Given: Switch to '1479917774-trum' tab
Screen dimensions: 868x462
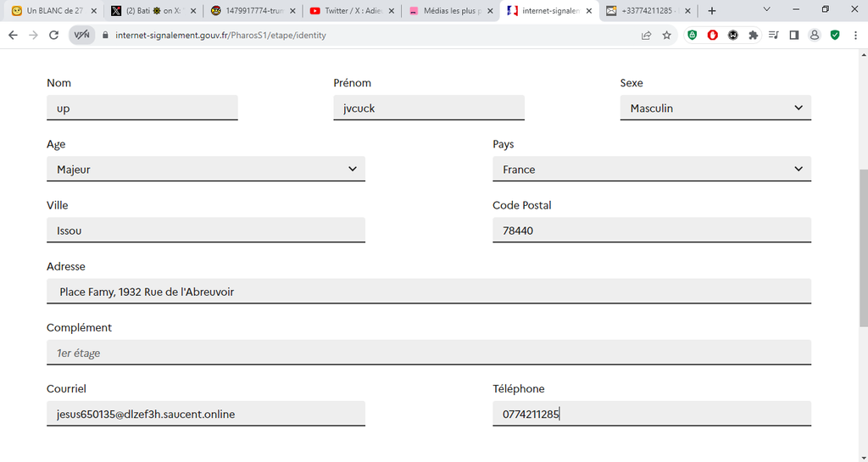Looking at the screenshot, I should 253,10.
